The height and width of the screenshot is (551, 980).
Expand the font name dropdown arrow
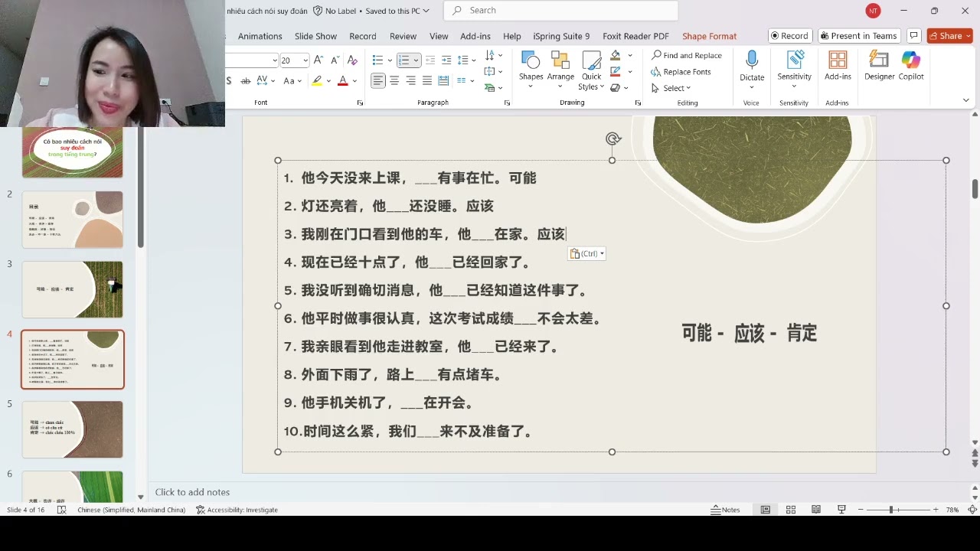pyautogui.click(x=275, y=60)
